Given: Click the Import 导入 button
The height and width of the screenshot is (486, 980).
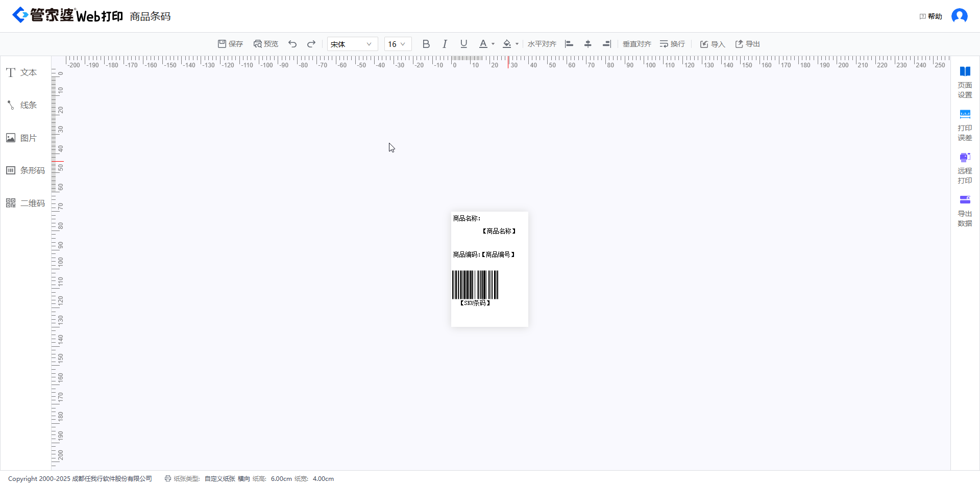Looking at the screenshot, I should click(x=713, y=44).
